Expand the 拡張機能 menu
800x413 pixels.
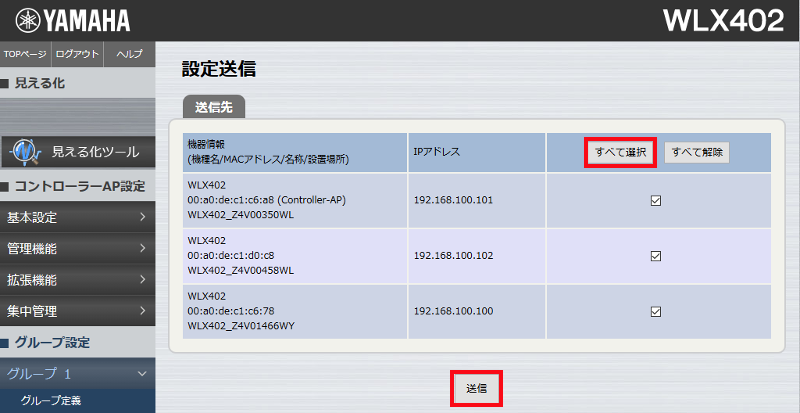click(x=77, y=279)
